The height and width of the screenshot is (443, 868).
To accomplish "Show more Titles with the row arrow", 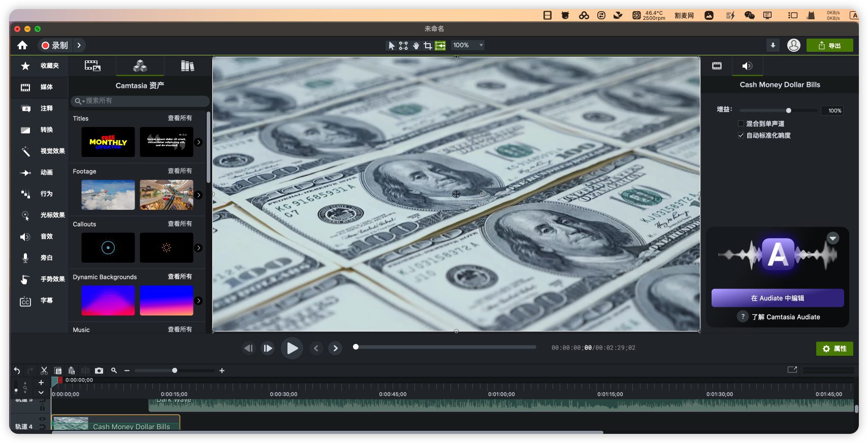I will point(199,142).
